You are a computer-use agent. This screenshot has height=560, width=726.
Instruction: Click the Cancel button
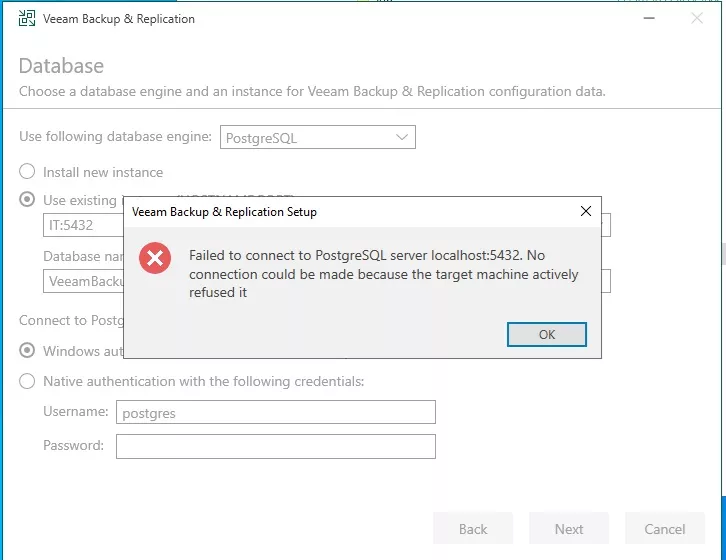(x=665, y=529)
